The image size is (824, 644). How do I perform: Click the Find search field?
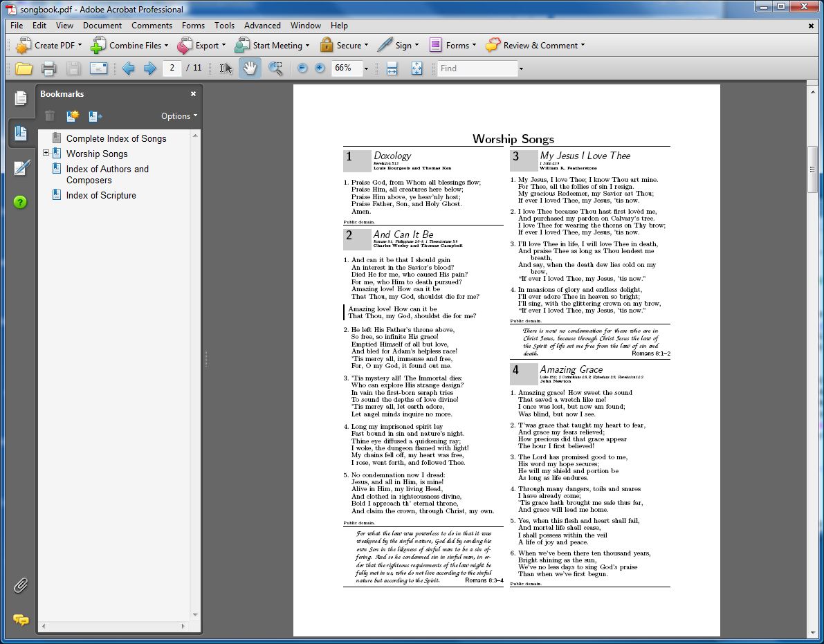[477, 68]
